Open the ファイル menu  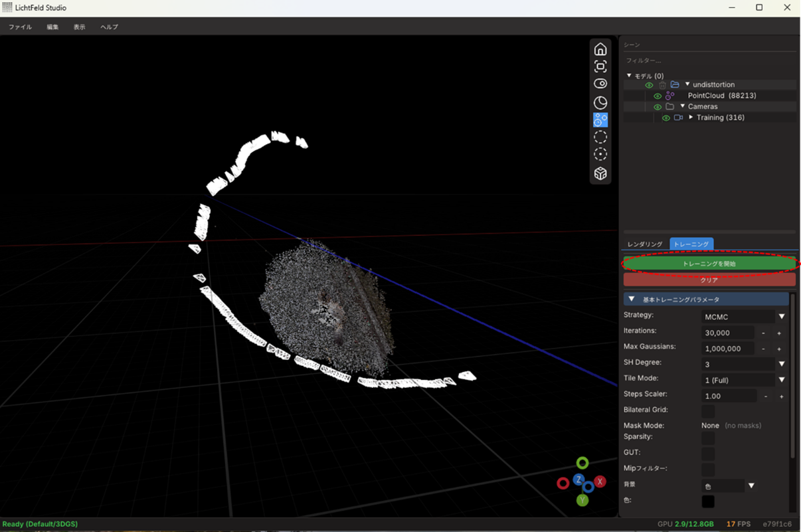20,27
